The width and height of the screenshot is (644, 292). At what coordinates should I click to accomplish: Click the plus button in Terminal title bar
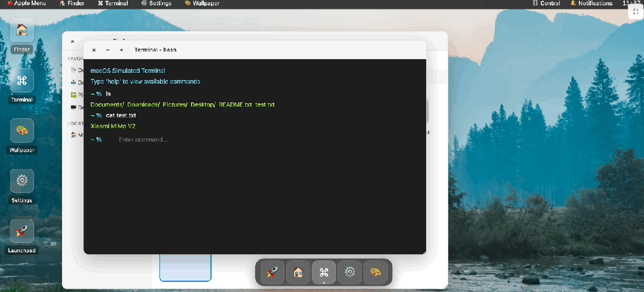[x=121, y=50]
